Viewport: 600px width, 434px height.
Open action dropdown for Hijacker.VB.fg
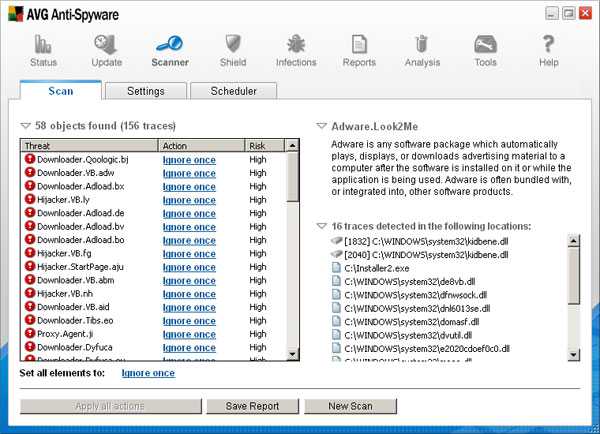[x=189, y=254]
